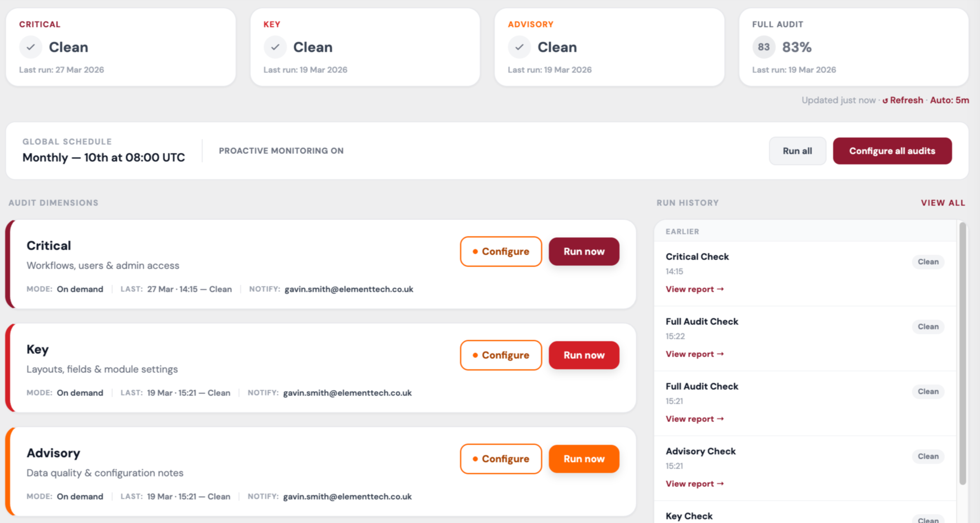The height and width of the screenshot is (523, 980).
Task: Open Configure all audits
Action: [892, 151]
